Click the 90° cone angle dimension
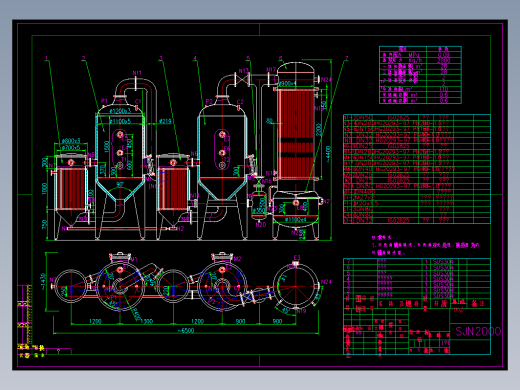Screen dimensions: 520x390 point(120,184)
